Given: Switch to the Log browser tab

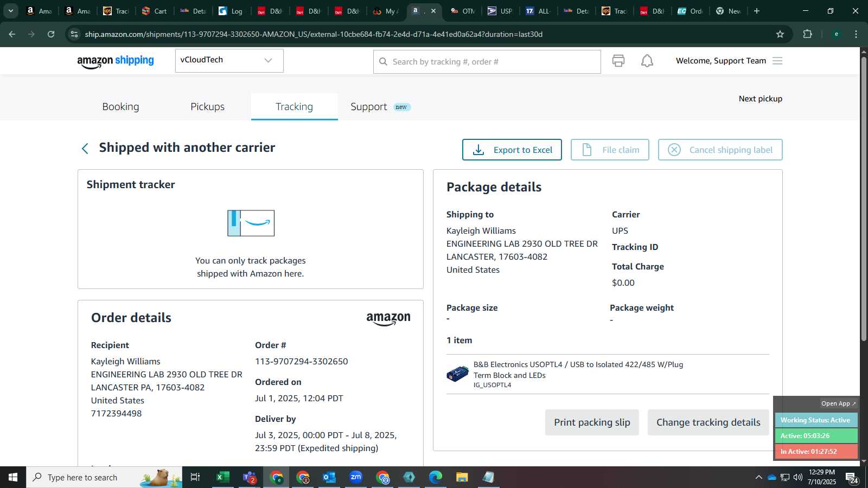Looking at the screenshot, I should pyautogui.click(x=231, y=11).
